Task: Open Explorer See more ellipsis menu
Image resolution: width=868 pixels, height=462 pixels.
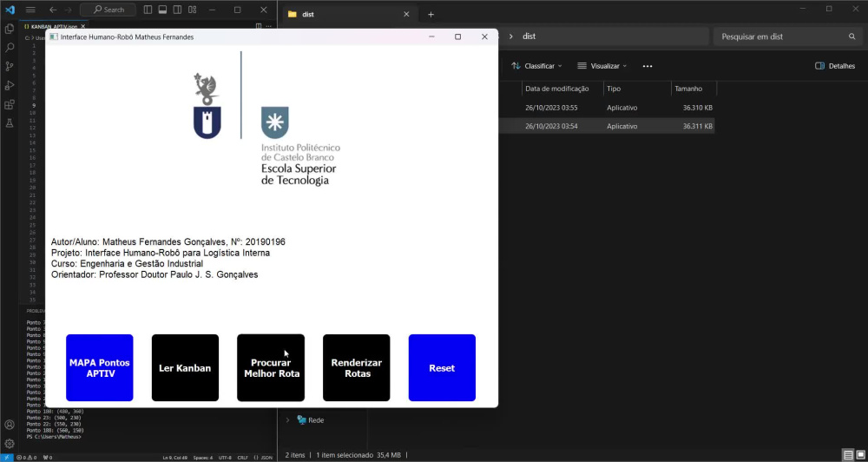Action: (648, 66)
